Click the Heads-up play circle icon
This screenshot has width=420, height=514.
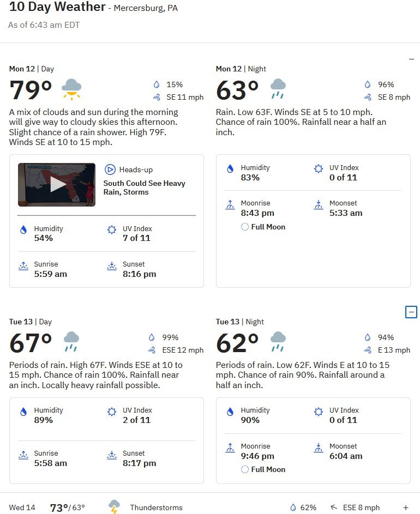pyautogui.click(x=110, y=170)
